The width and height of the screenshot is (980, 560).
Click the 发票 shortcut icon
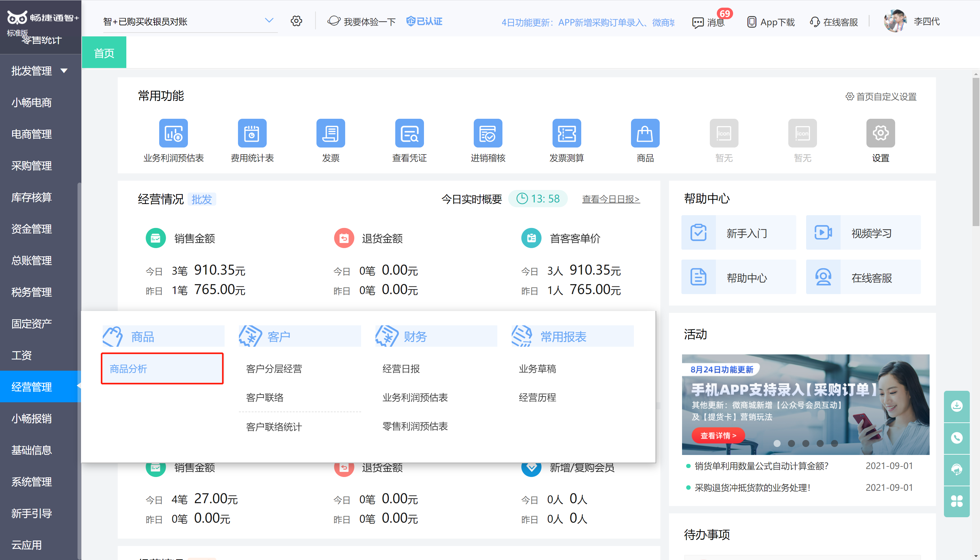330,133
